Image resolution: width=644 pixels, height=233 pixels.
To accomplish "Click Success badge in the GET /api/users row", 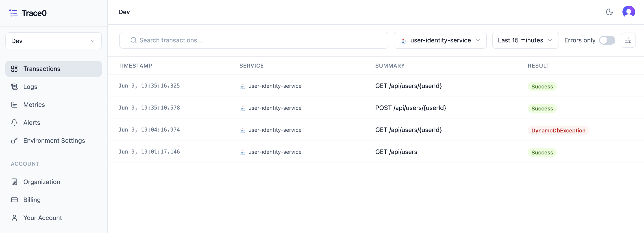I will tap(542, 152).
